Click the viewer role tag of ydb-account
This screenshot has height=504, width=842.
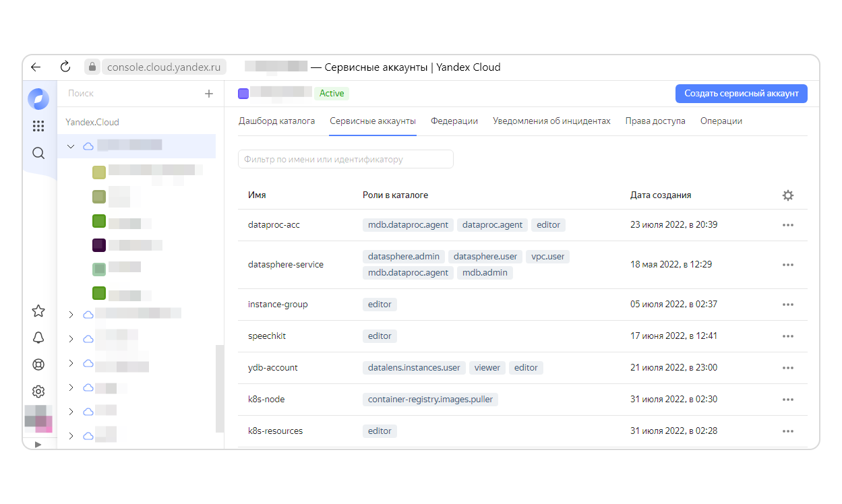coord(487,368)
